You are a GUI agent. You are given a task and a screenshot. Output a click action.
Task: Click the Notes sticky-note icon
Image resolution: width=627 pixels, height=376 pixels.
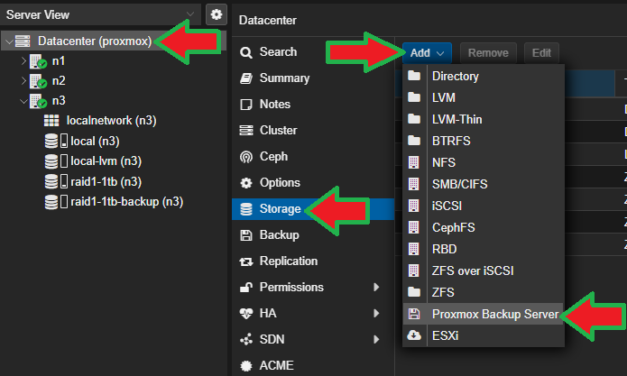(x=246, y=104)
